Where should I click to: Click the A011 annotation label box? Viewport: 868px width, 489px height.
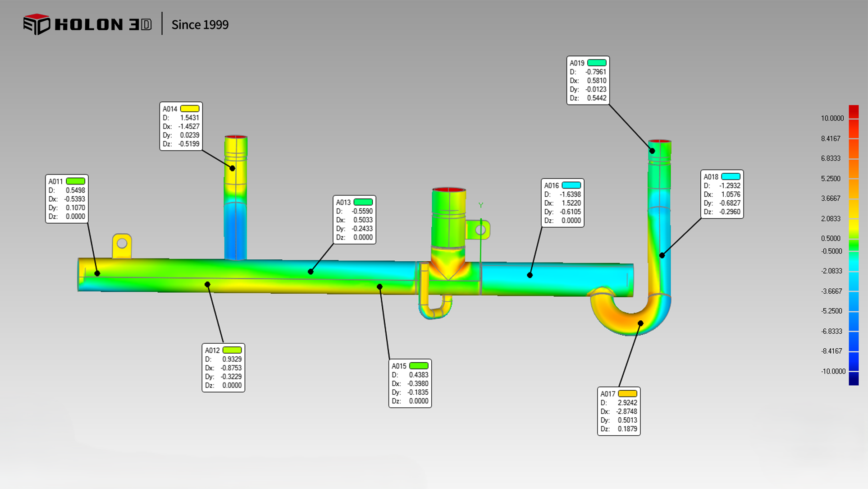[67, 199]
